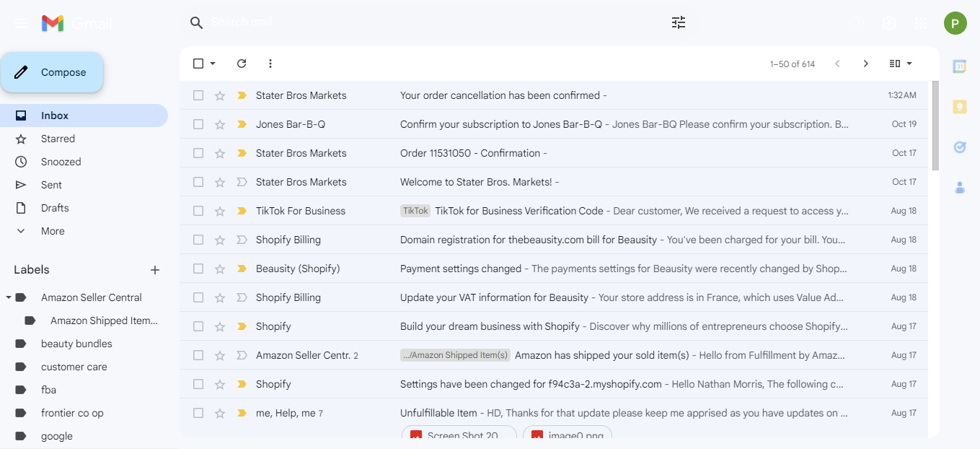
Task: Create a new label with plus icon
Action: tap(155, 270)
